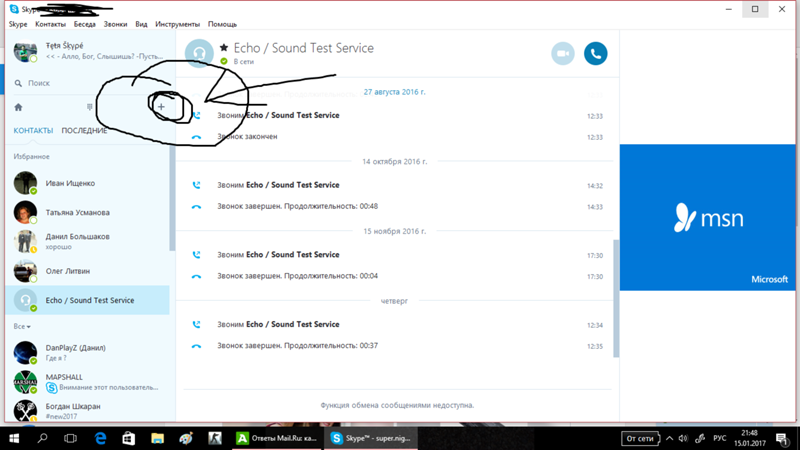
Task: Open the Skype menu
Action: coord(18,24)
